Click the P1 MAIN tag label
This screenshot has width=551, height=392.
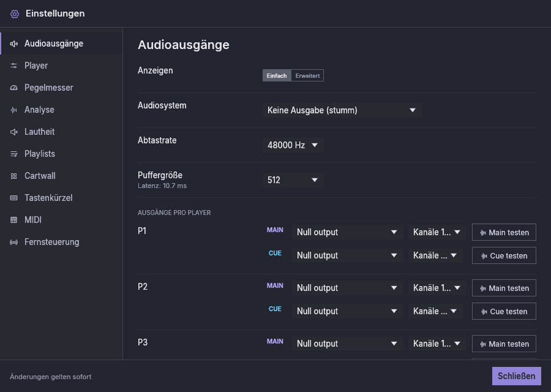point(275,230)
